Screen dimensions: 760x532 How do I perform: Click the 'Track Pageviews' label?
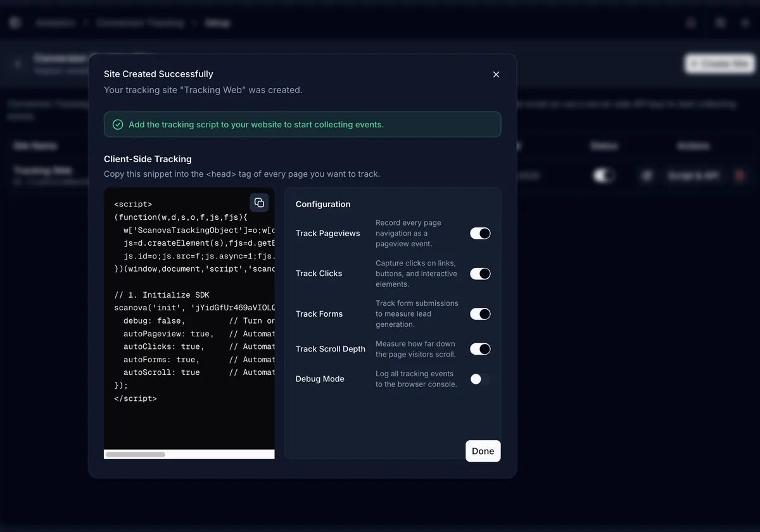click(x=328, y=233)
